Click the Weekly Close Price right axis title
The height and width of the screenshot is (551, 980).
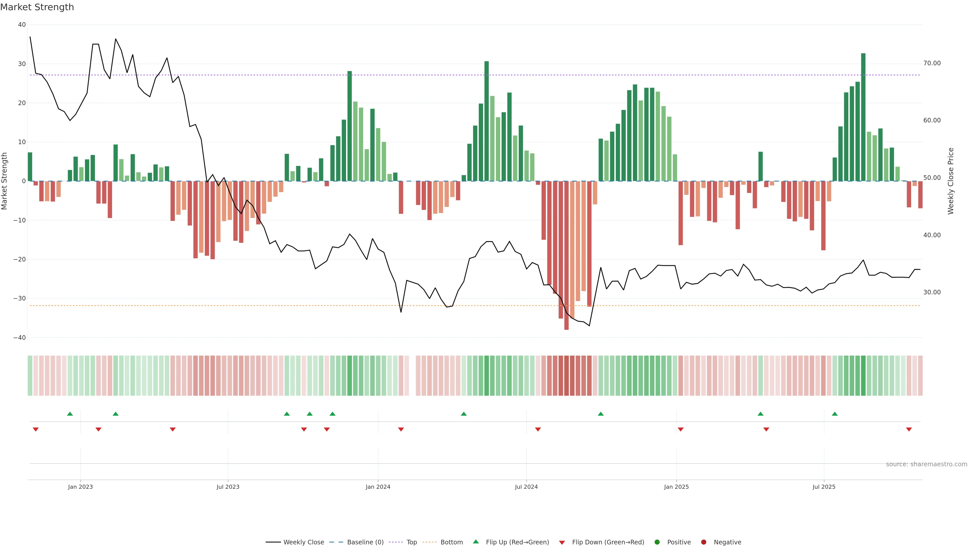[x=951, y=181]
